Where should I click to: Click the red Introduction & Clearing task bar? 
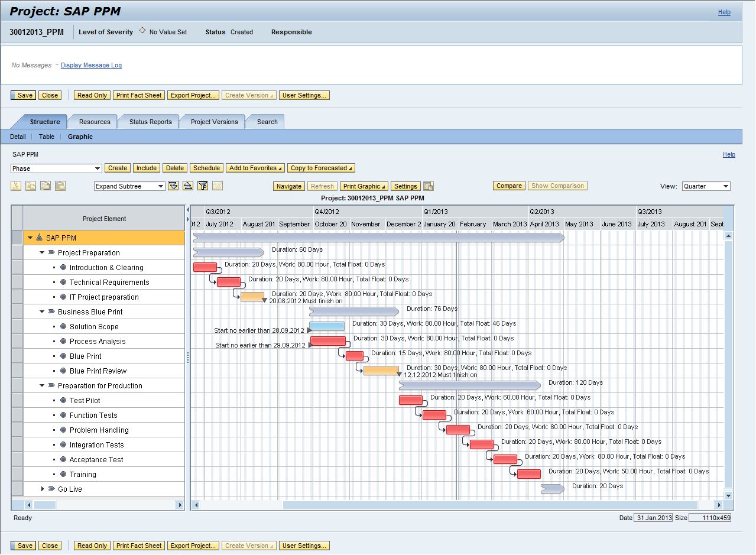click(205, 267)
